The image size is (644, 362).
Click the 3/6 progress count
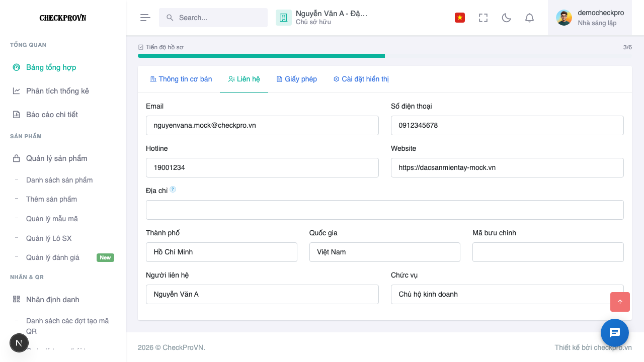click(627, 47)
